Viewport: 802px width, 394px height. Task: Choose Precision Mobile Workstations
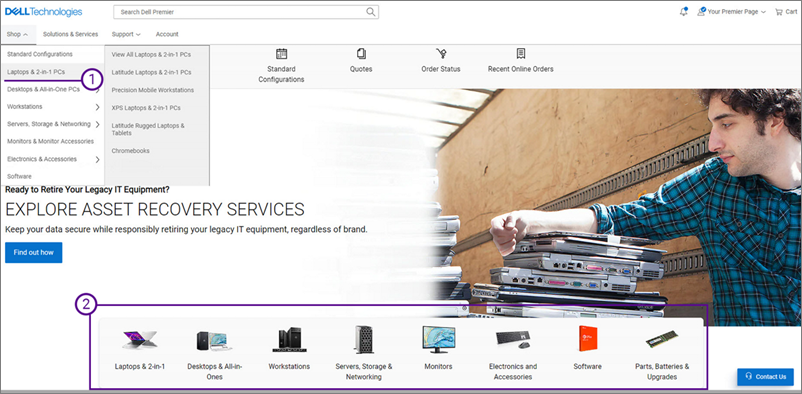pyautogui.click(x=153, y=90)
